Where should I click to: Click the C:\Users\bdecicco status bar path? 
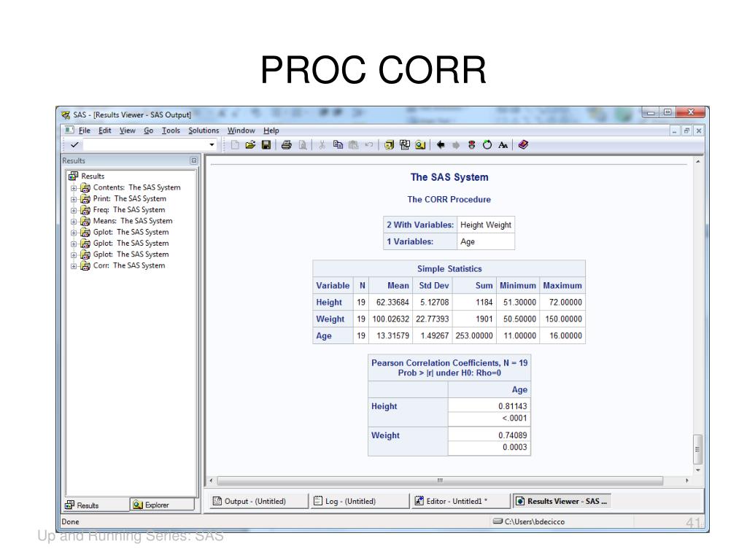(535, 522)
